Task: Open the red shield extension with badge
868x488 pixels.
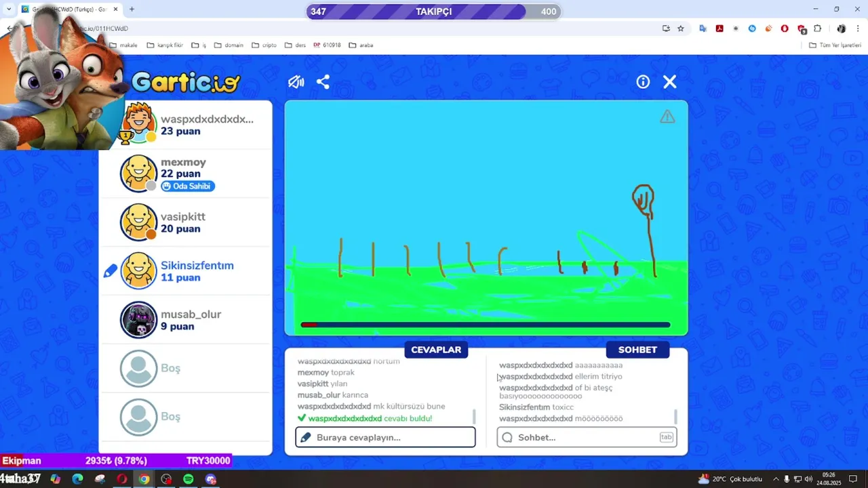Action: [802, 29]
